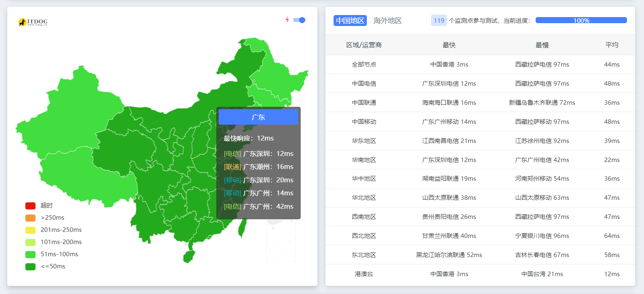This screenshot has height=294, width=644.
Task: Toggle the 101ms-200ms legend swatch
Action: pyautogui.click(x=30, y=242)
